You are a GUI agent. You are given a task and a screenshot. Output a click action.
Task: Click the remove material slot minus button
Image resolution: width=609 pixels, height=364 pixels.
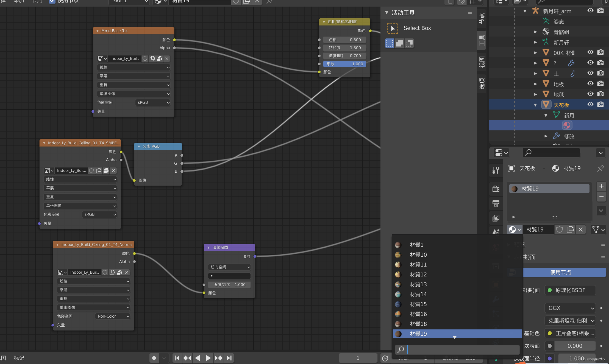pyautogui.click(x=601, y=197)
